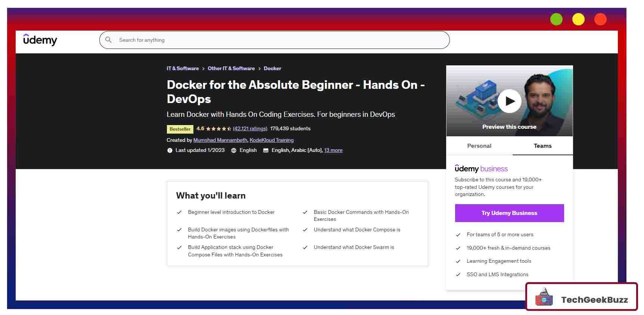
Task: Click the TechGeekBuzz logo icon
Action: (544, 297)
